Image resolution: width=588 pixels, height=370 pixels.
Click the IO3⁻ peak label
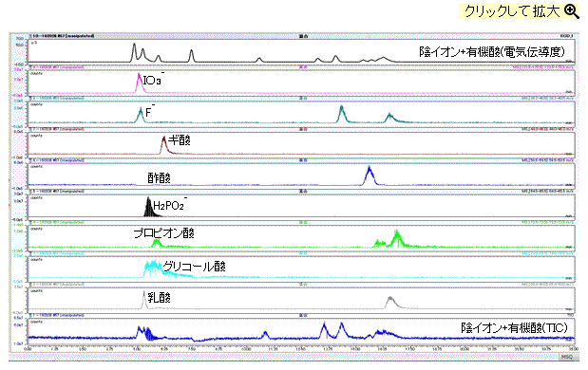154,79
